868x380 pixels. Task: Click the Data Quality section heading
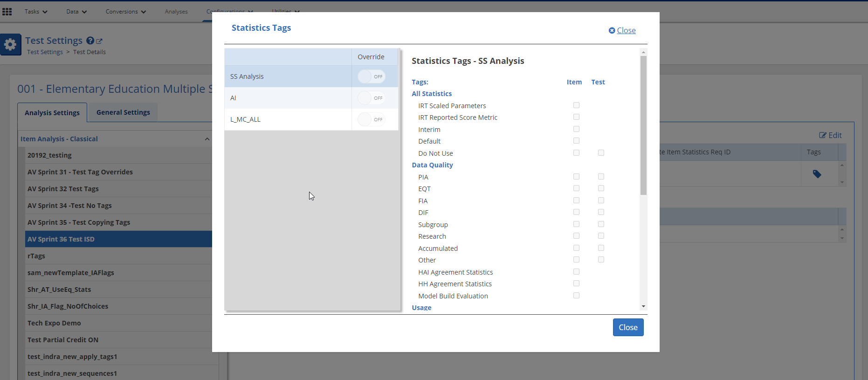pos(432,165)
